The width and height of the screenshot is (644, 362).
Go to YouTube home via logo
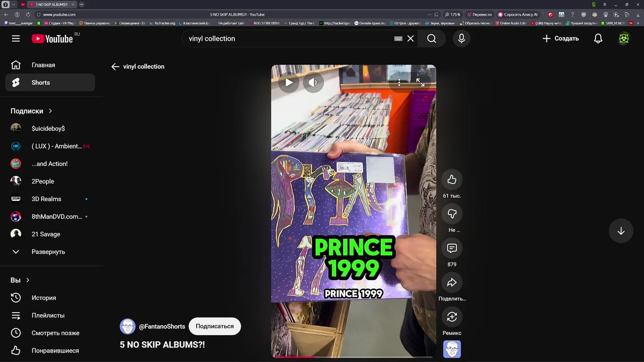click(x=52, y=39)
